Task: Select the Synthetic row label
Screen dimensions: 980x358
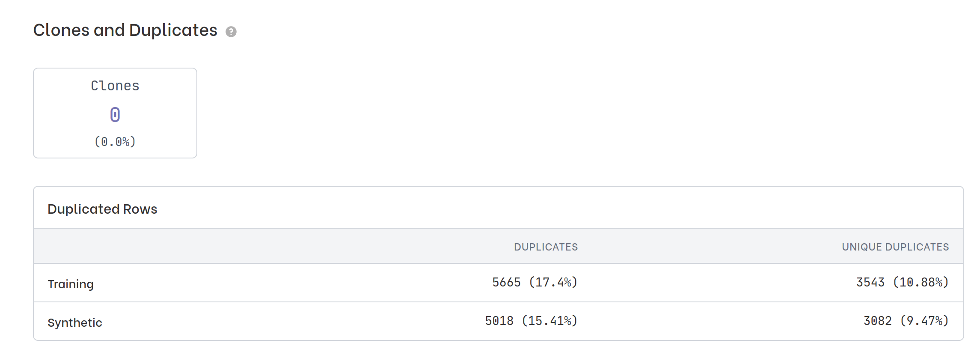Action: click(x=75, y=322)
